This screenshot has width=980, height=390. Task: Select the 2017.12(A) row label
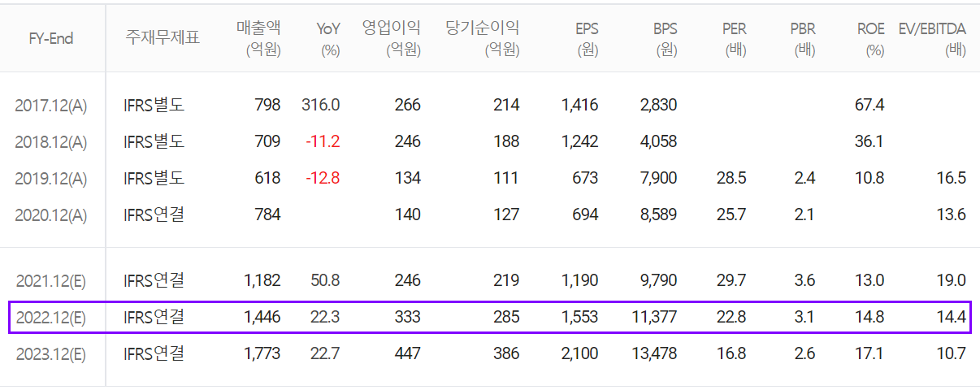pyautogui.click(x=50, y=105)
